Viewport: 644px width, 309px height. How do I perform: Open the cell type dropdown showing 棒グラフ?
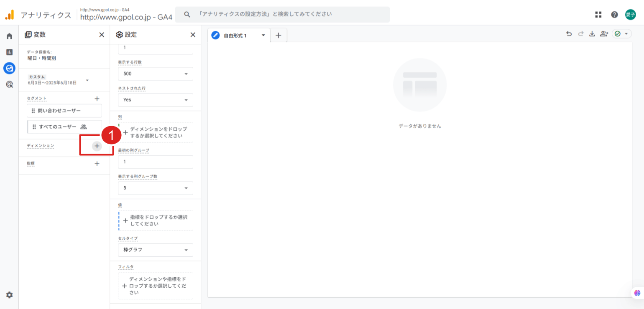[156, 250]
